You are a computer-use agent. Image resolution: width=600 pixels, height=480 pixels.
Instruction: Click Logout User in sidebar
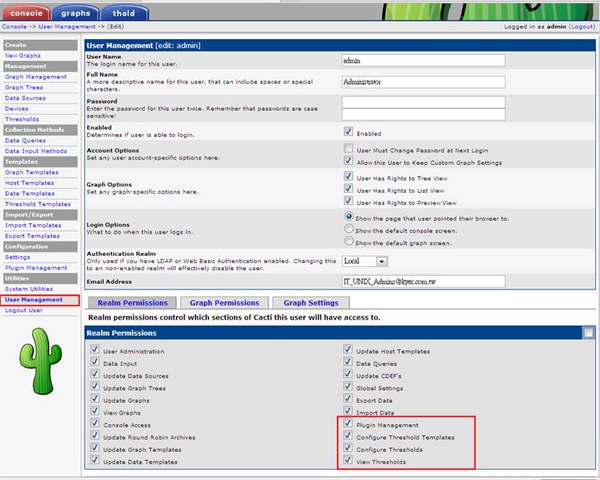[24, 310]
